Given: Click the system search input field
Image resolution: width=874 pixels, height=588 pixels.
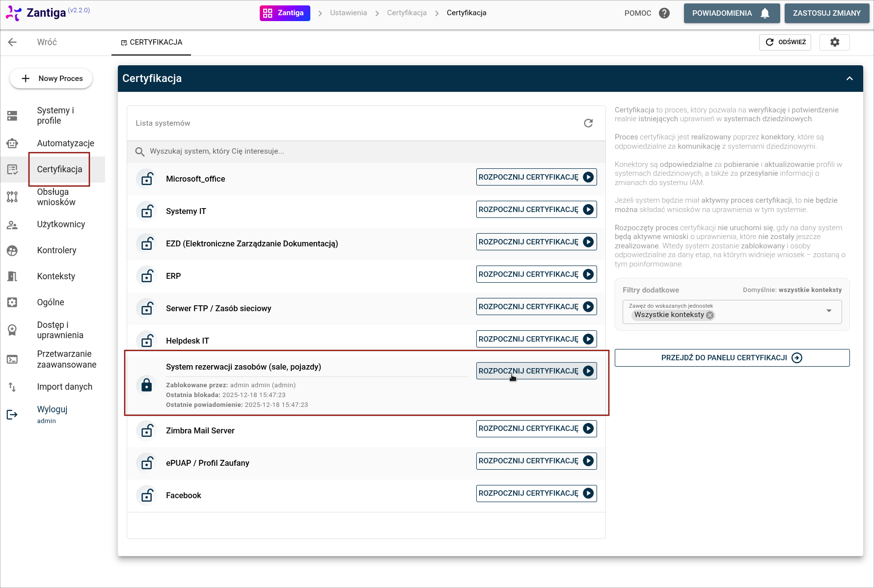Looking at the screenshot, I should point(363,152).
